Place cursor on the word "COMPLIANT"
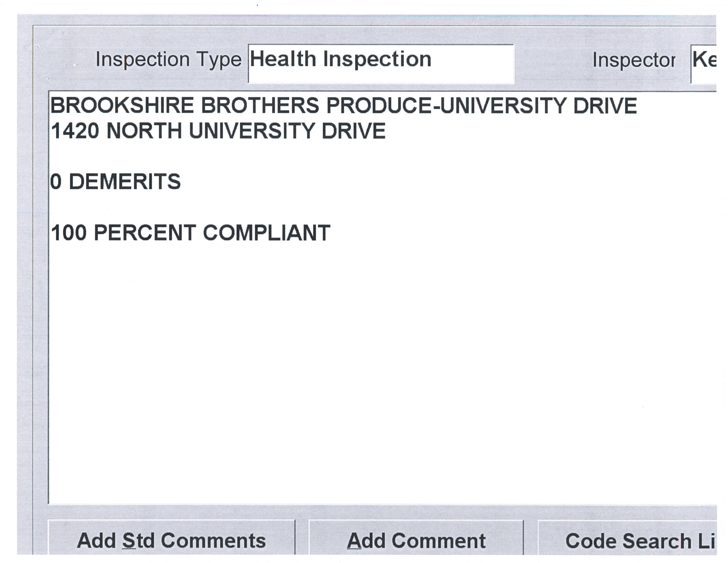The image size is (728, 563). 267,233
